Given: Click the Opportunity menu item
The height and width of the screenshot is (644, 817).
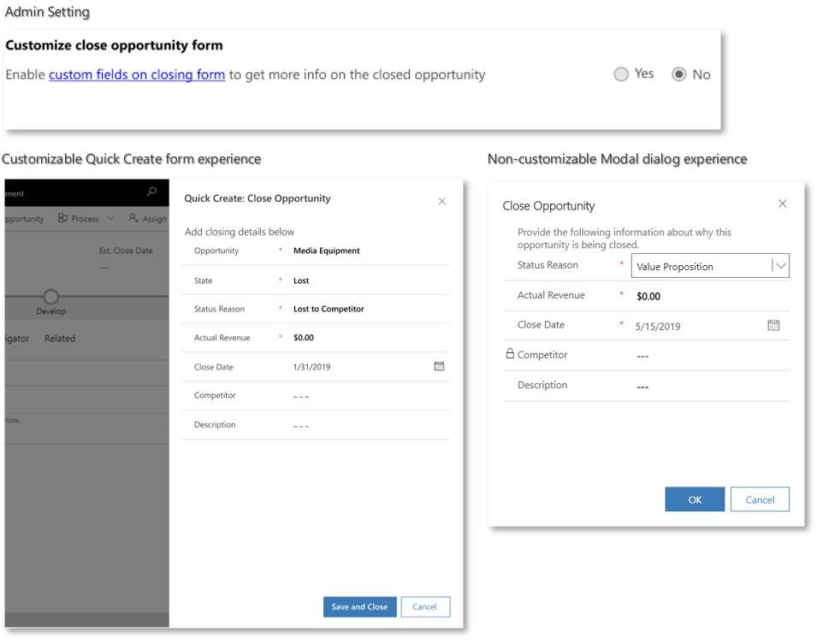Looking at the screenshot, I should tap(23, 218).
